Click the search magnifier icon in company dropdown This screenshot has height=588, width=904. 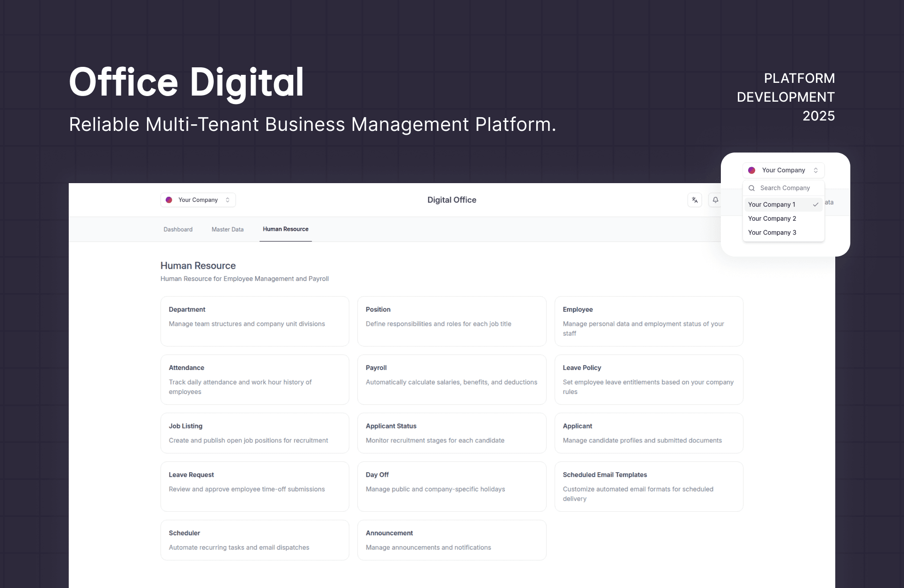tap(751, 188)
